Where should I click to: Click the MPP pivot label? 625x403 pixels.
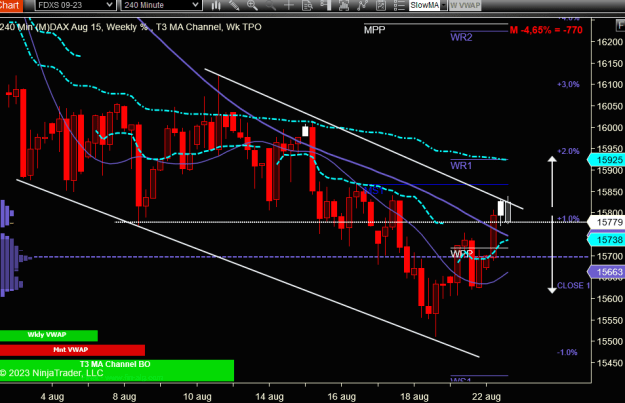point(375,30)
